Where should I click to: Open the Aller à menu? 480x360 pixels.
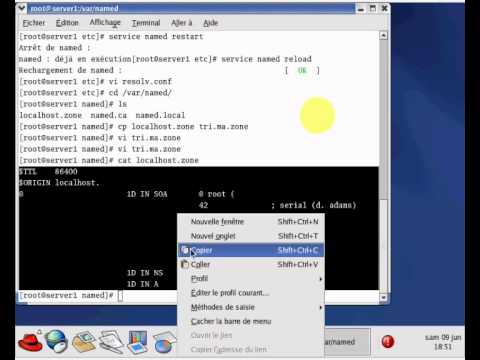182,23
